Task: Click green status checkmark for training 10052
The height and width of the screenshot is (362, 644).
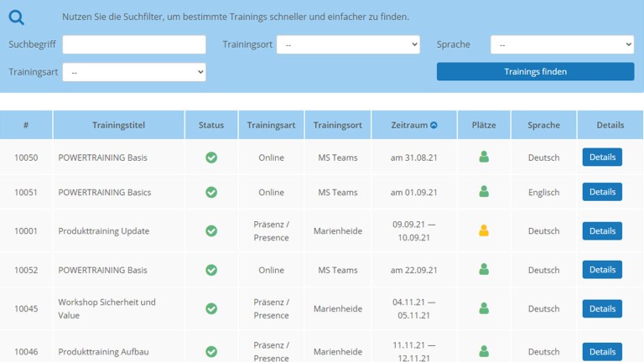Action: [x=211, y=270]
